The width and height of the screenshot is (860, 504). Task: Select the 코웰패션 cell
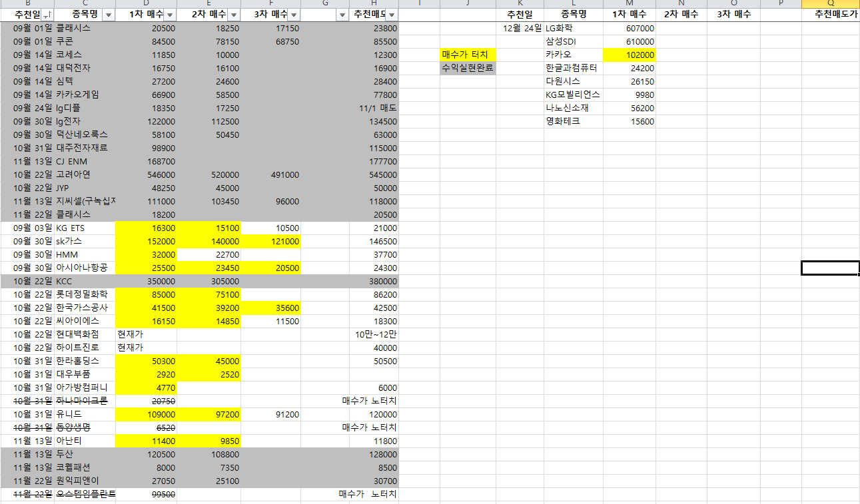click(85, 467)
